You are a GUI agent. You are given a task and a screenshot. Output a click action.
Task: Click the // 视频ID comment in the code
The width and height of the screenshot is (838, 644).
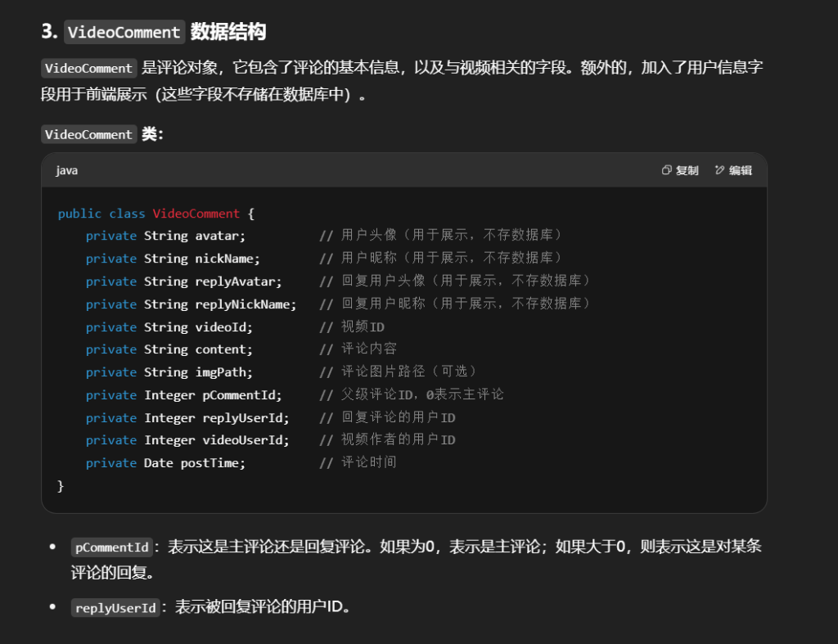click(x=352, y=327)
